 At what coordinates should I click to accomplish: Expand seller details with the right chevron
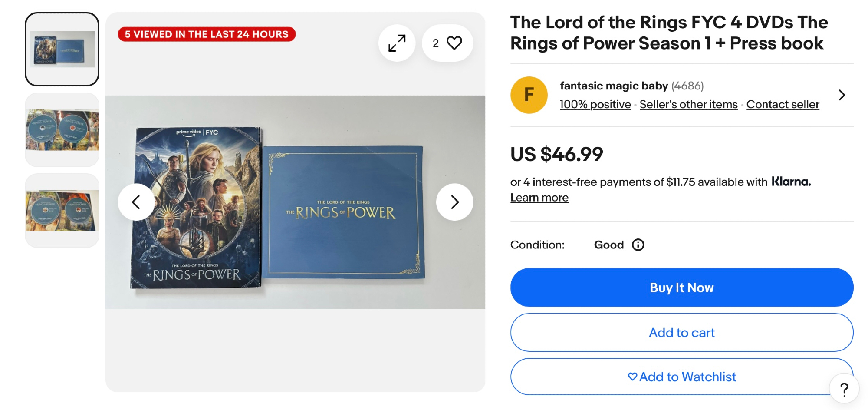click(x=842, y=95)
